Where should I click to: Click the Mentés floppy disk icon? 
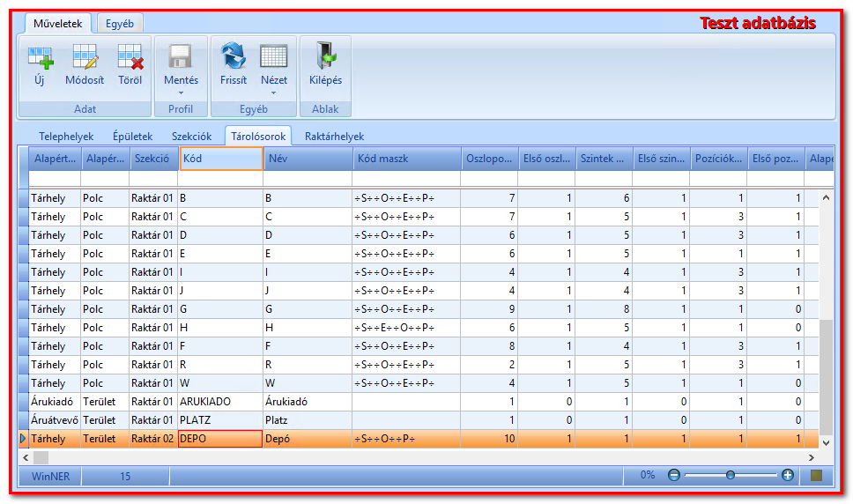181,57
